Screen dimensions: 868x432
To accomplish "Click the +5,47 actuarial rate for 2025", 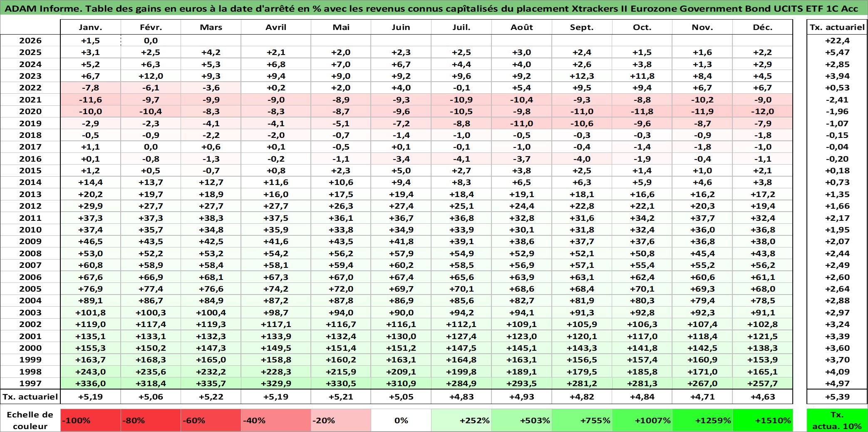I will coord(837,52).
